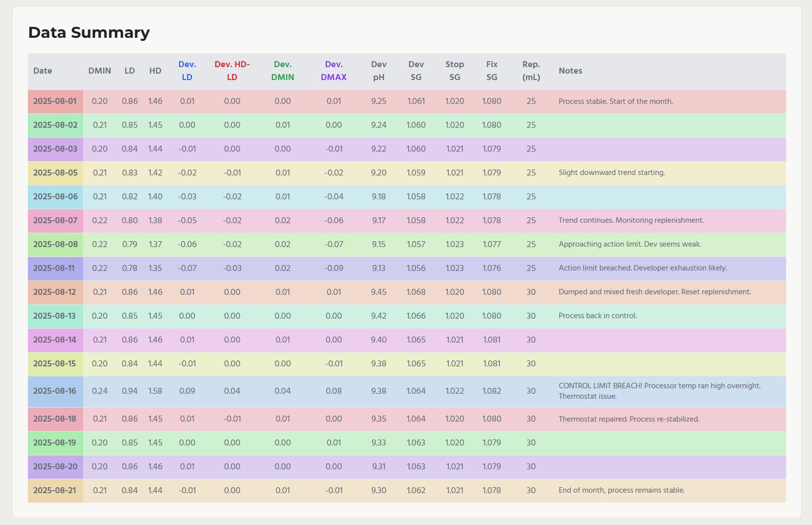Click the Date column header
This screenshot has width=812, height=525.
point(43,71)
